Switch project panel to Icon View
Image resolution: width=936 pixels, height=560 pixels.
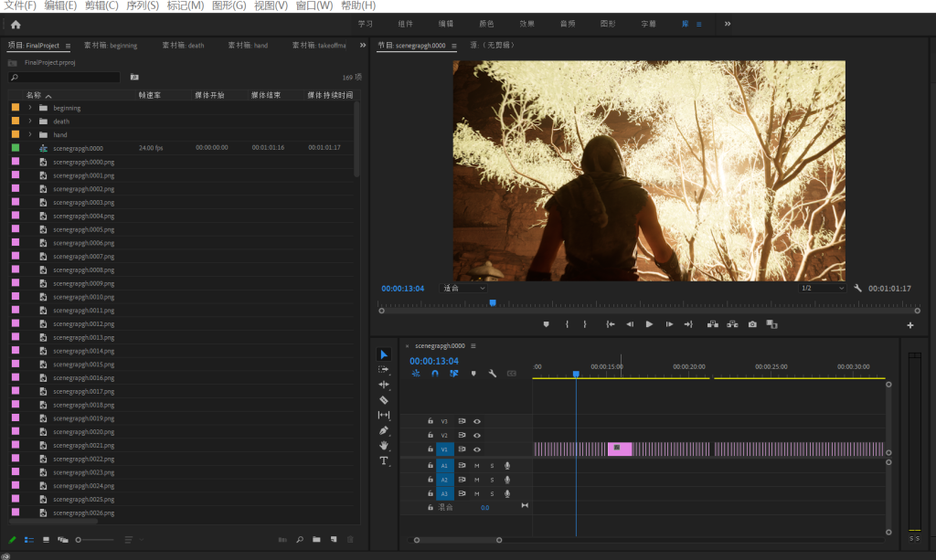coord(46,540)
